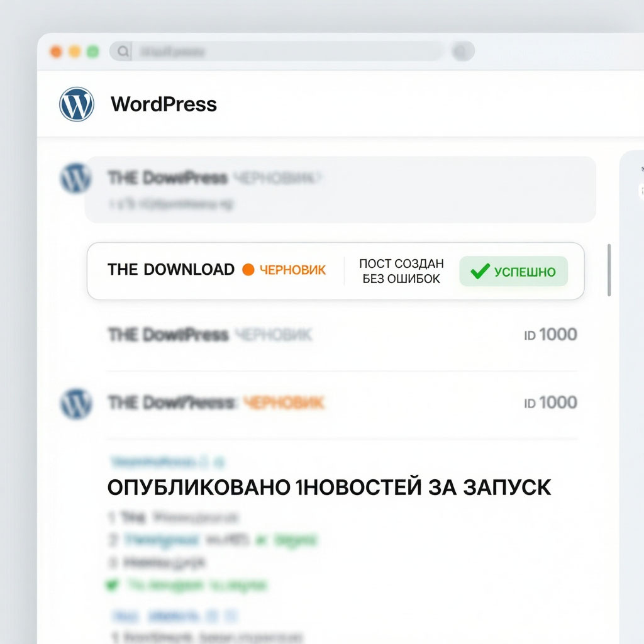
Task: Click the WordPress heading text
Action: click(164, 104)
